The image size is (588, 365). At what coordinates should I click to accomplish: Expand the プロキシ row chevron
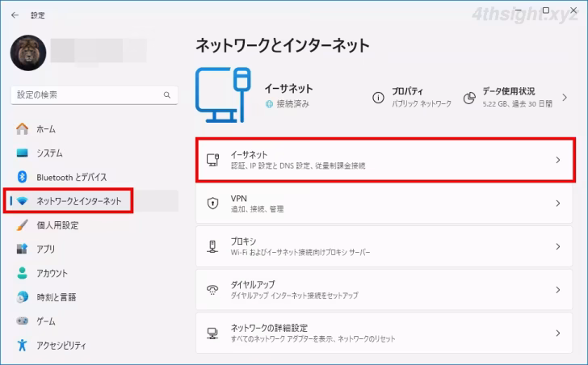(558, 246)
